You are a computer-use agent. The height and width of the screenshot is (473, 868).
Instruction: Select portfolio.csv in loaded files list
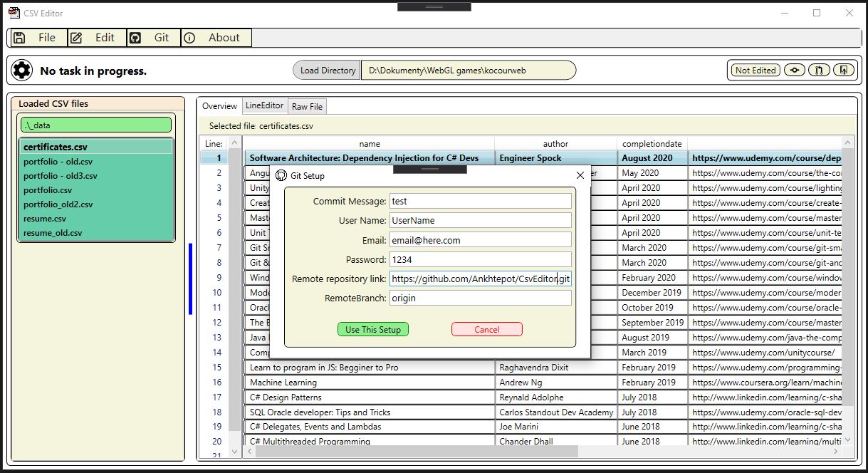click(x=48, y=190)
